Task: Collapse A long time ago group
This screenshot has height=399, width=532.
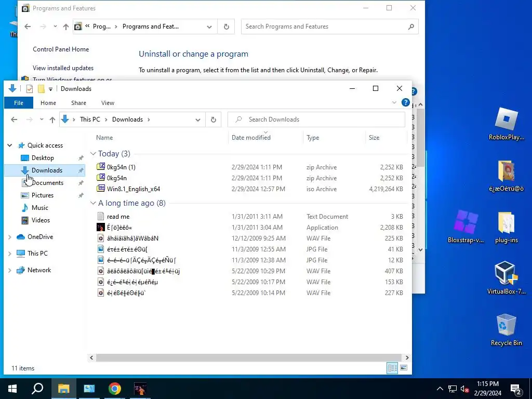Action: pyautogui.click(x=93, y=203)
